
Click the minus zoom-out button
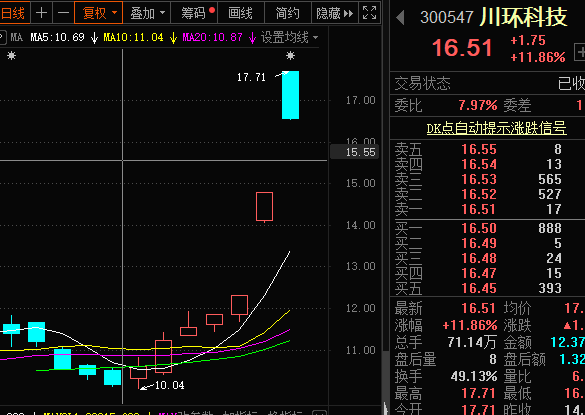coord(64,13)
